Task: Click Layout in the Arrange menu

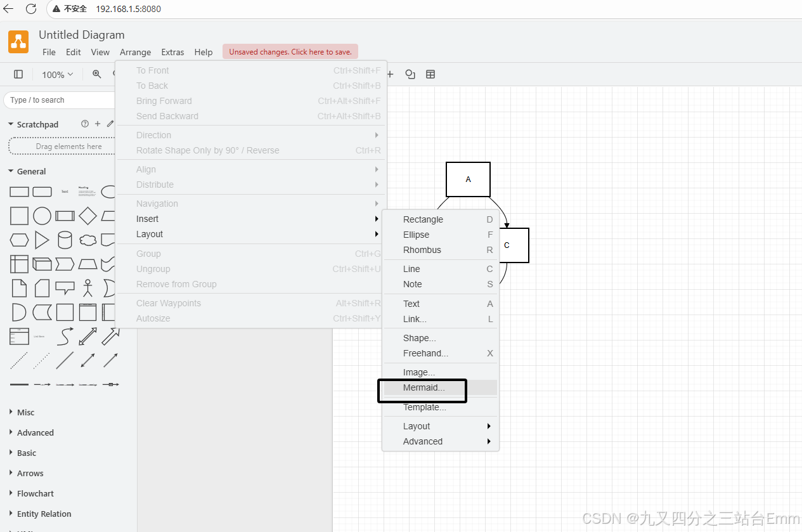Action: coord(250,234)
